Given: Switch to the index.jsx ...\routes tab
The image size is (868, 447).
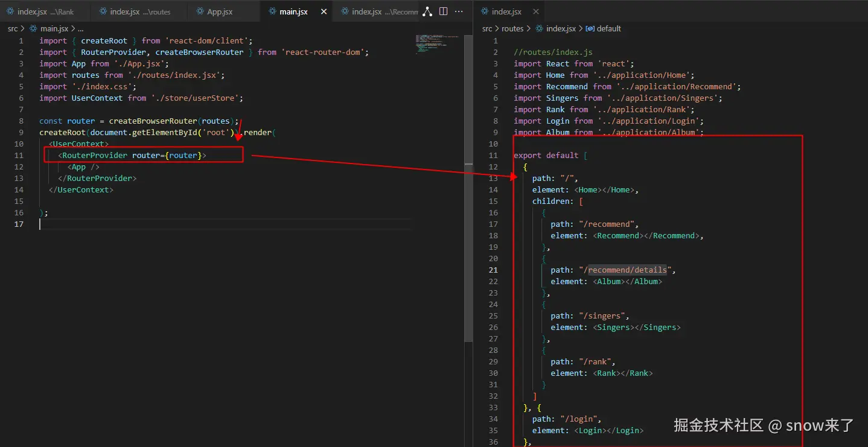Looking at the screenshot, I should (x=140, y=11).
